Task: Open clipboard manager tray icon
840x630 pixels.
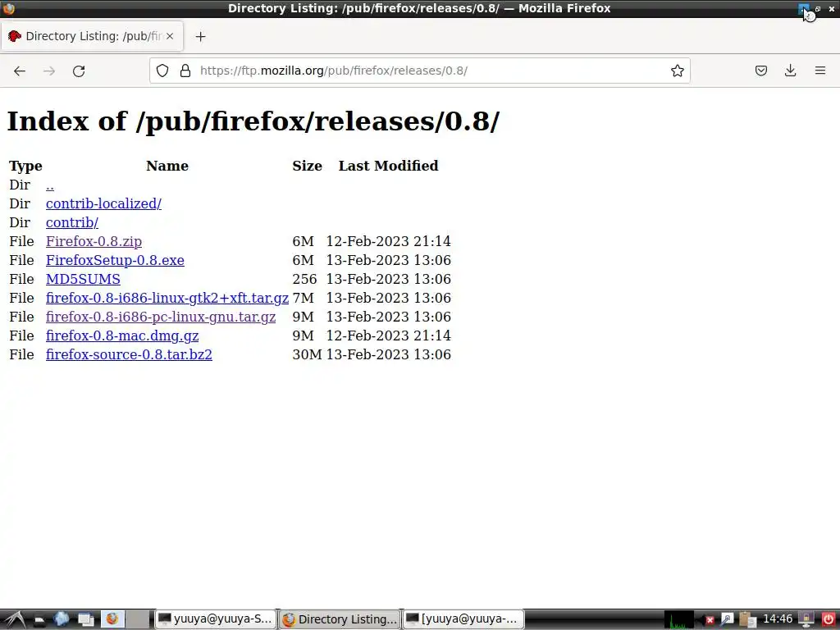Action: (x=746, y=620)
